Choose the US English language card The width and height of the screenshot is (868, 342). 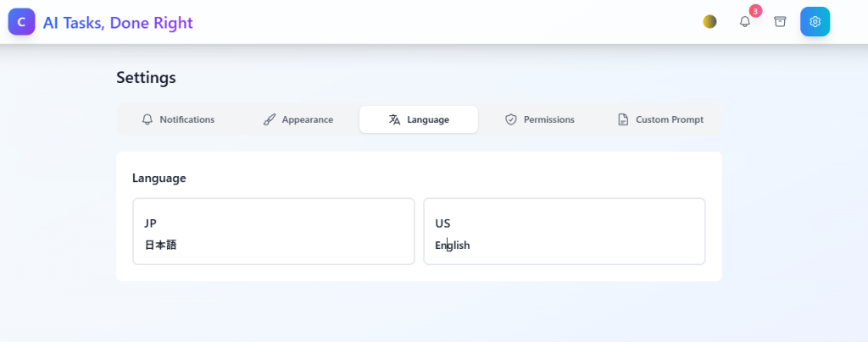pyautogui.click(x=564, y=231)
